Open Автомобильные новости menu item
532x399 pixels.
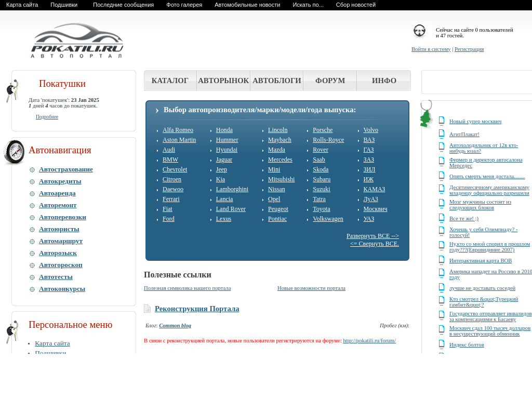click(x=247, y=5)
